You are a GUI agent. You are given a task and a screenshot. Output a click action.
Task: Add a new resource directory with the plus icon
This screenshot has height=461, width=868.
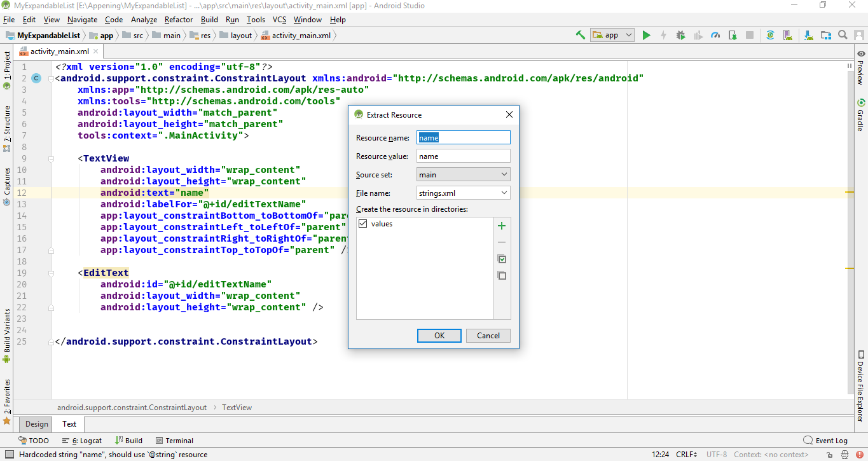pyautogui.click(x=502, y=225)
